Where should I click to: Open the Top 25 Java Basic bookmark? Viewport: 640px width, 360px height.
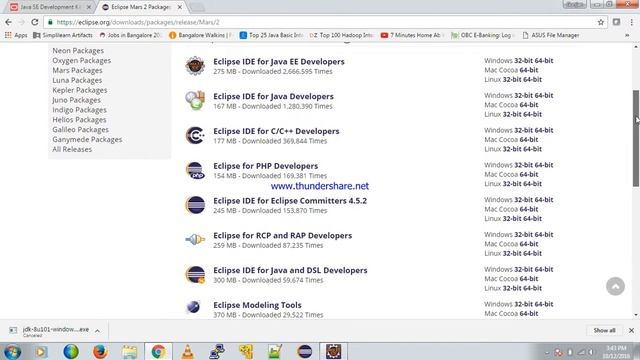point(271,36)
